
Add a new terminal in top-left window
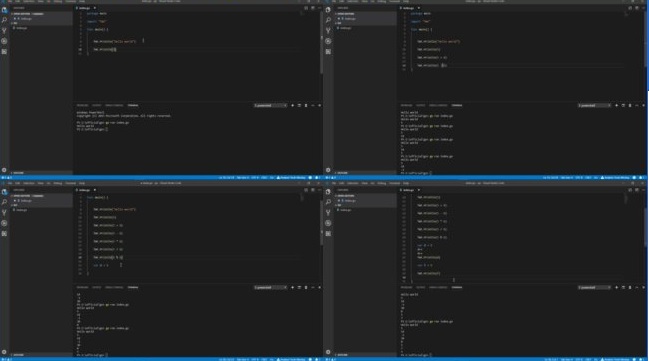pos(292,106)
